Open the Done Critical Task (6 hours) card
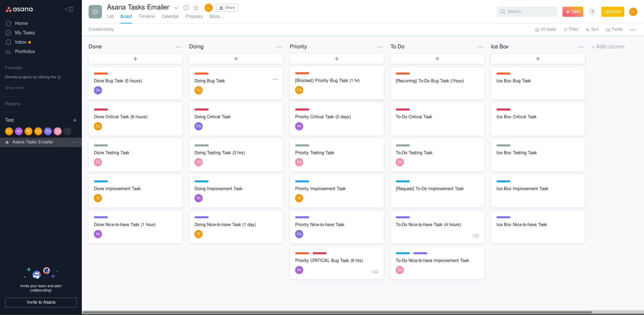The image size is (644, 315). [136, 119]
